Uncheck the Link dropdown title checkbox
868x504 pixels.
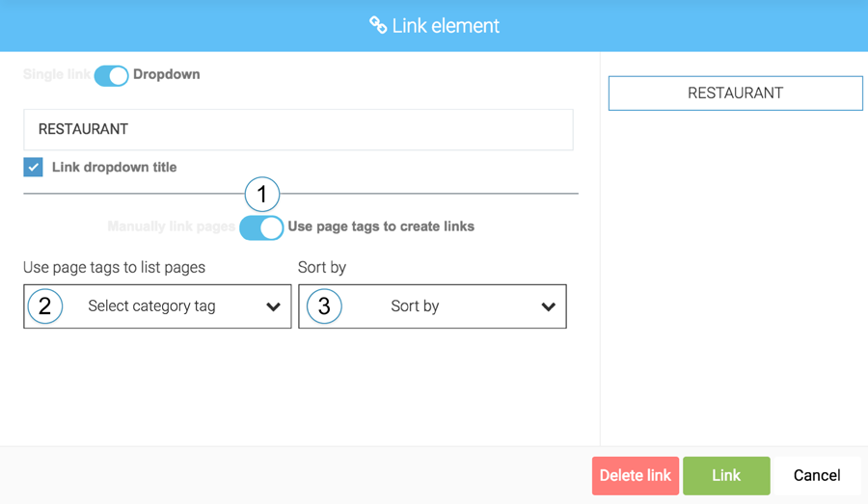[33, 167]
